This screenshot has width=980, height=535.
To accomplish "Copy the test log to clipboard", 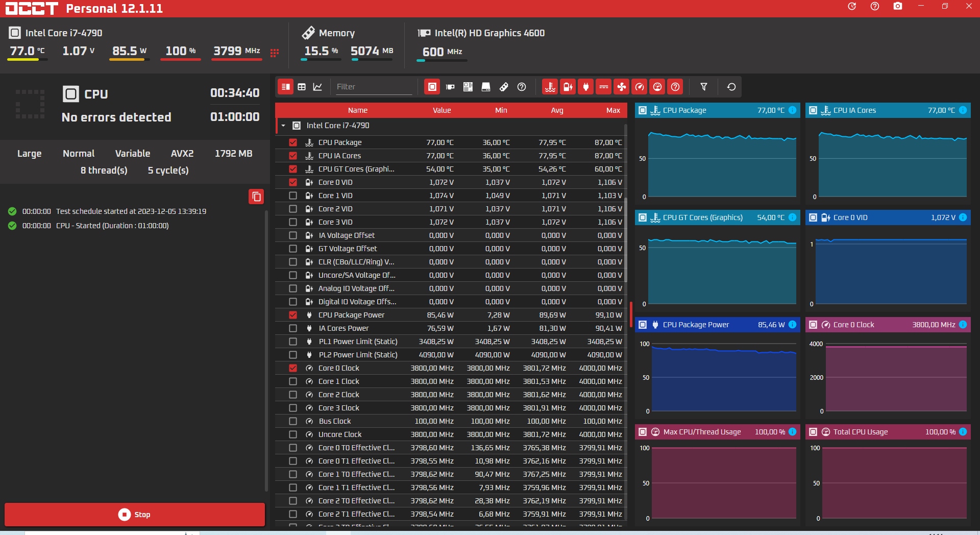I will point(256,197).
